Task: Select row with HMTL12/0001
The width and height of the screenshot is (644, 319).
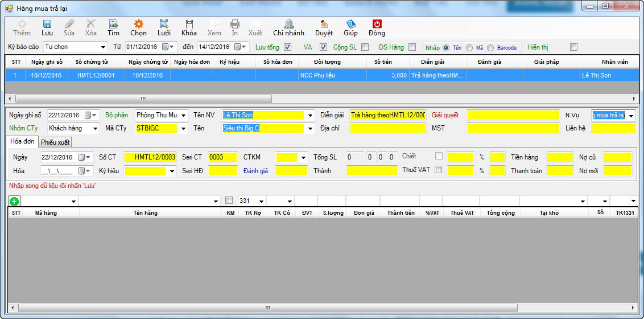Action: click(323, 75)
